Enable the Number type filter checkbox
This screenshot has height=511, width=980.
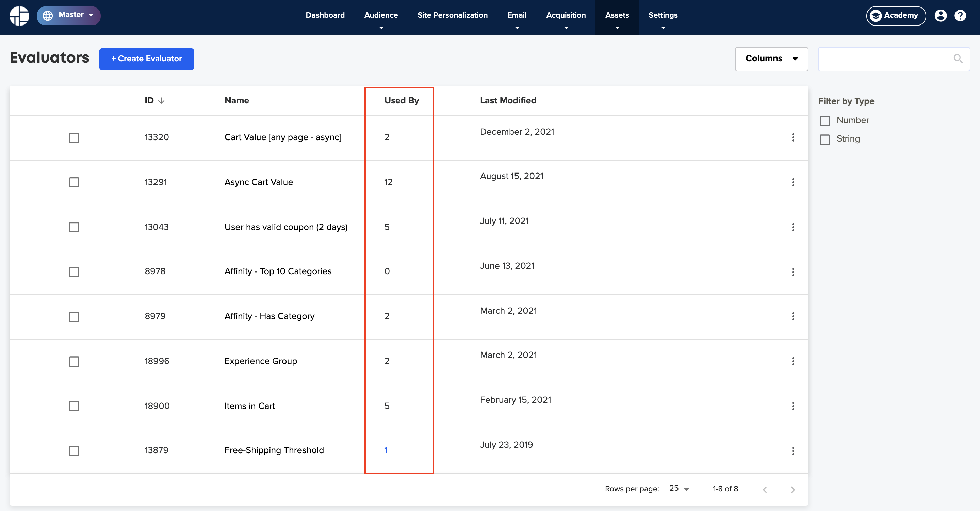(824, 121)
